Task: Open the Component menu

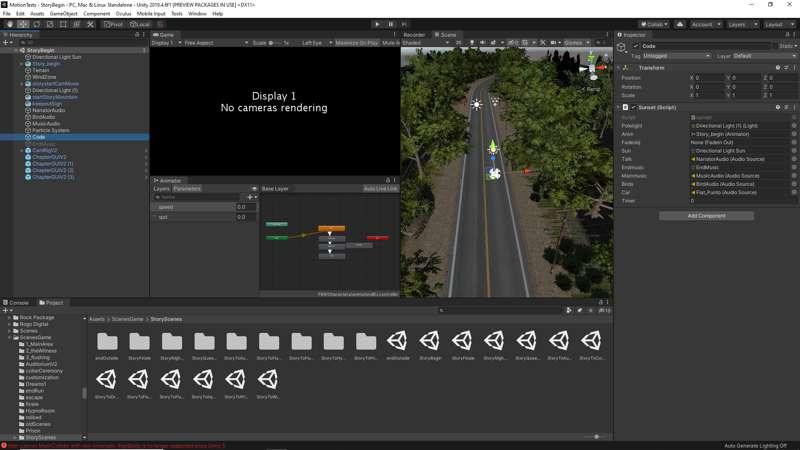Action: (96, 14)
